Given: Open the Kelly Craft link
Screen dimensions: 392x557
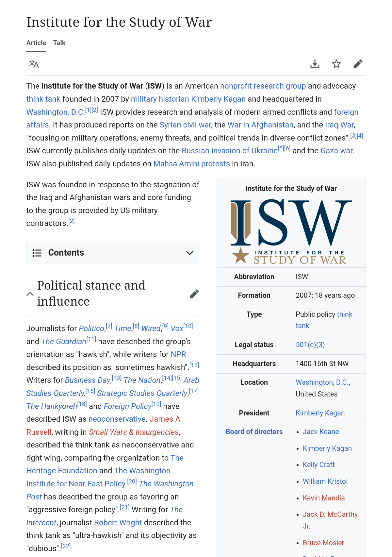Looking at the screenshot, I should [319, 465].
